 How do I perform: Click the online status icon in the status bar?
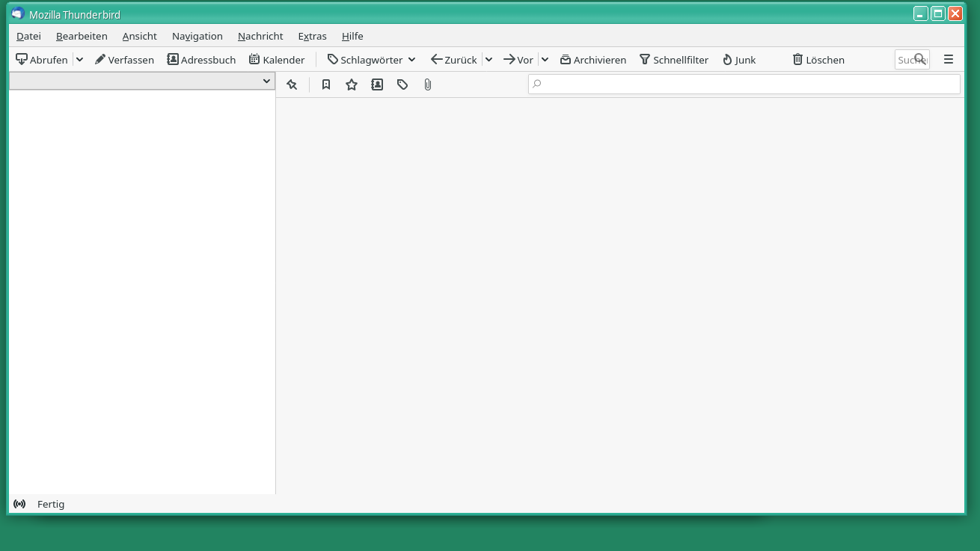(x=19, y=504)
